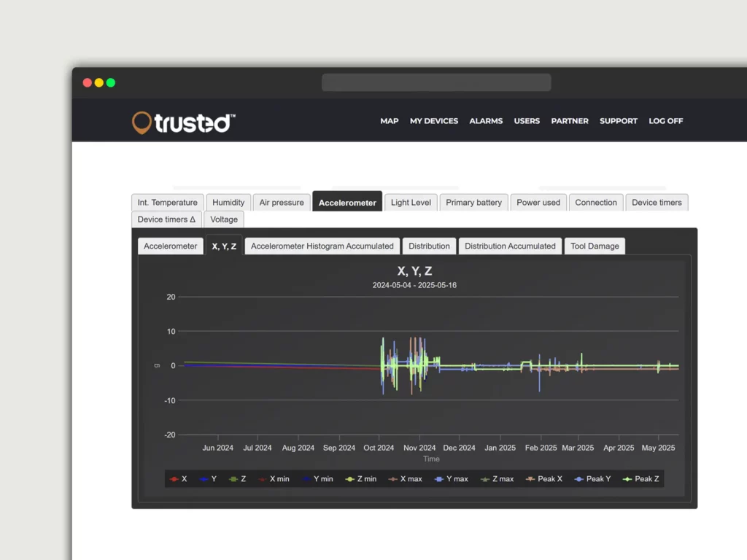Viewport: 747px width, 560px height.
Task: Select the Tool Damage sub-tab
Action: click(595, 246)
